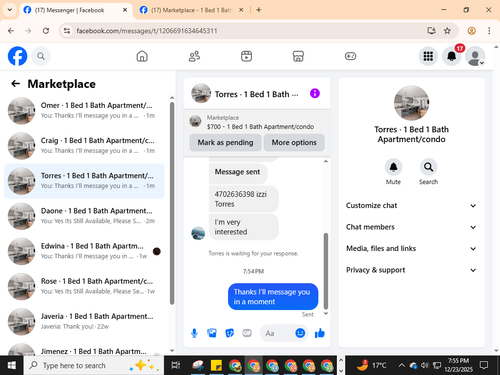Send a thumbs-up like
The image size is (500, 375).
320,333
